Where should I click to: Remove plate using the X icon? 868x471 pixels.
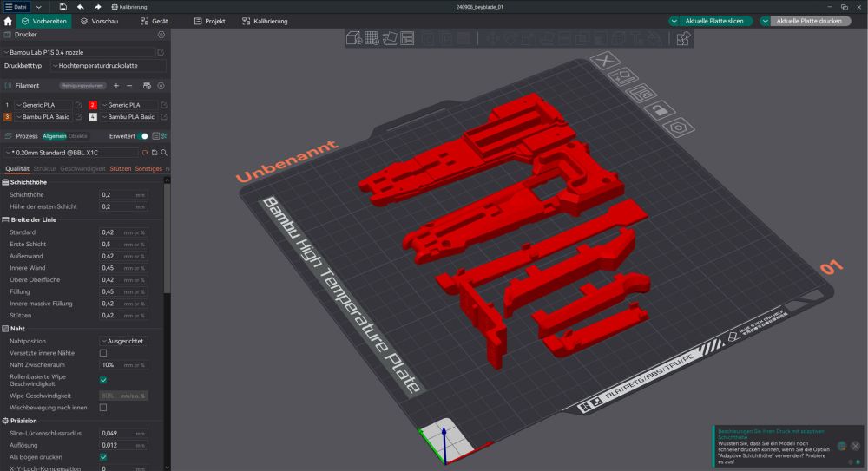605,60
